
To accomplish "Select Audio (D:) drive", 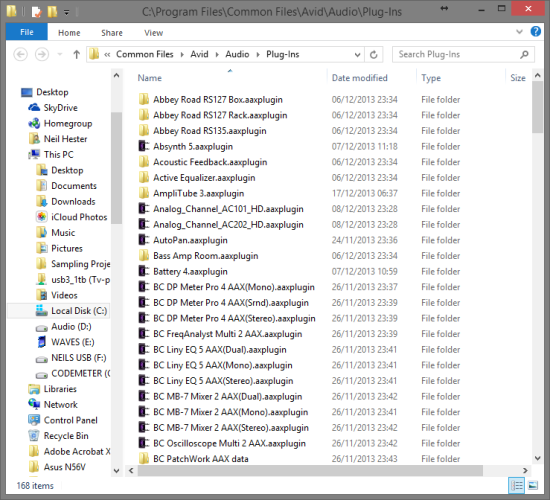I will pyautogui.click(x=71, y=326).
